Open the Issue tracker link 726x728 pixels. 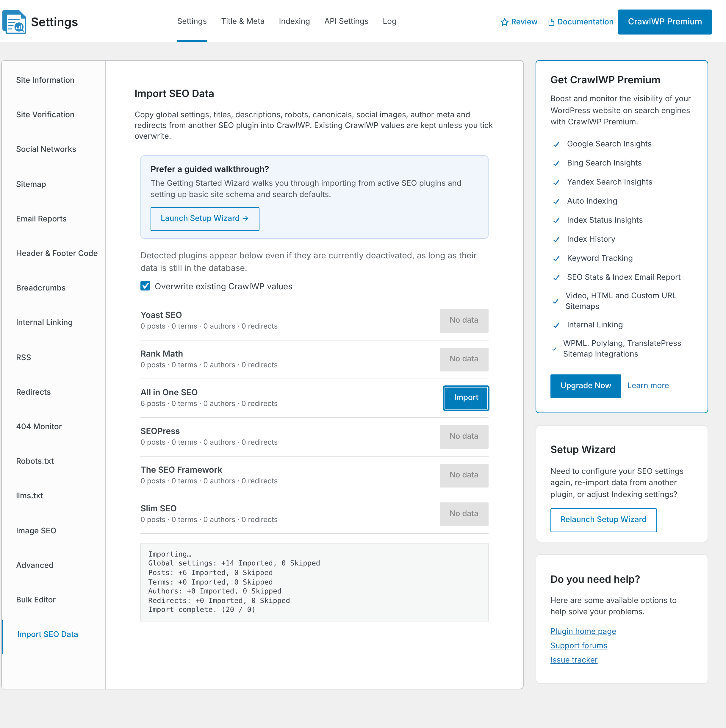(574, 660)
